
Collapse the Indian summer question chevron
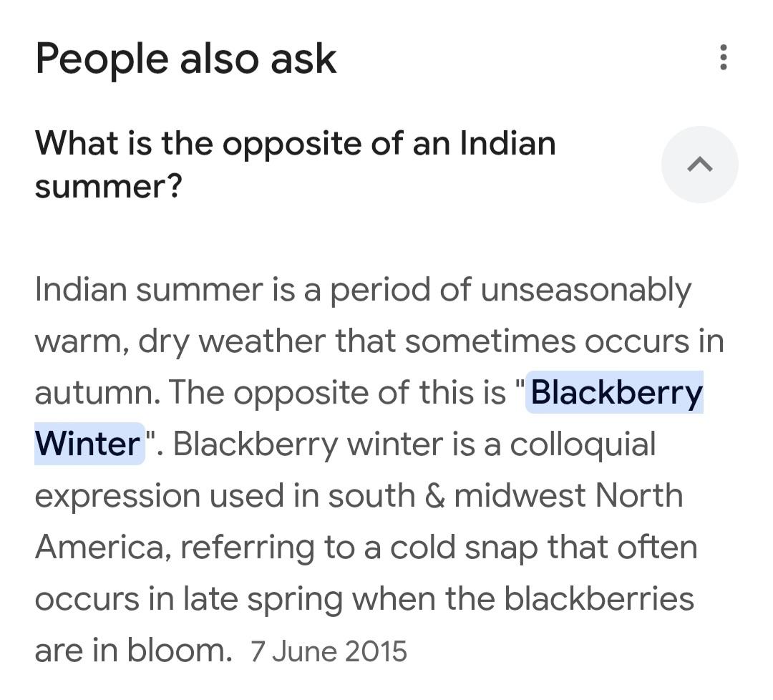click(699, 165)
